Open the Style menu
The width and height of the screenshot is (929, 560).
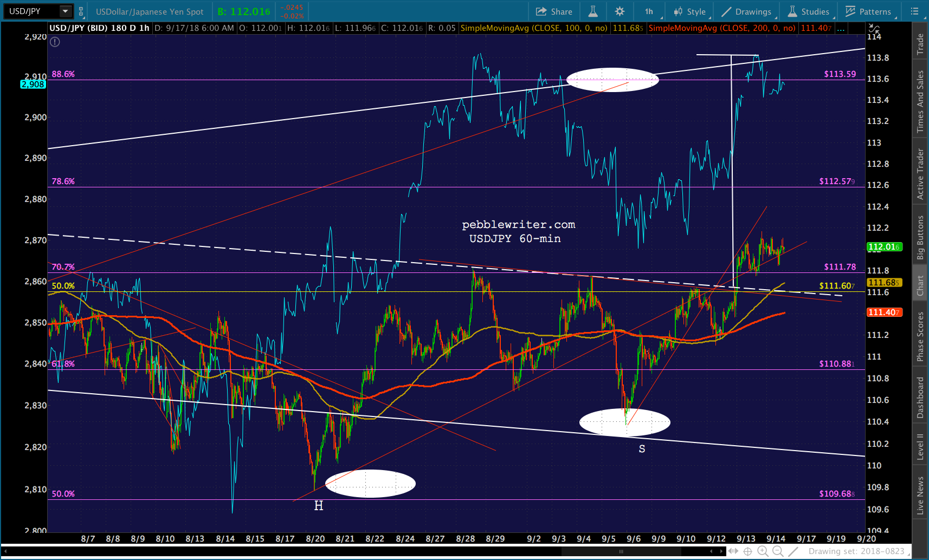pyautogui.click(x=689, y=11)
